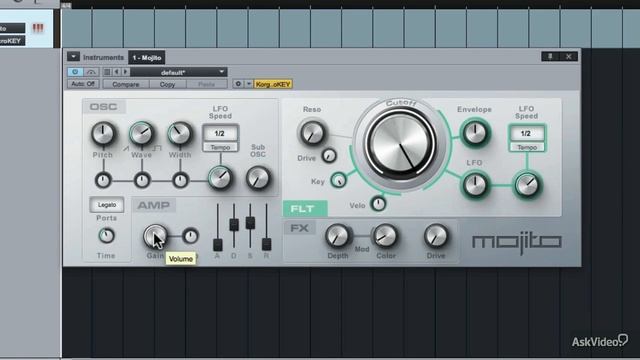Viewport: 640px width, 360px height.
Task: Click the FX Mod Color knob
Action: (x=385, y=236)
